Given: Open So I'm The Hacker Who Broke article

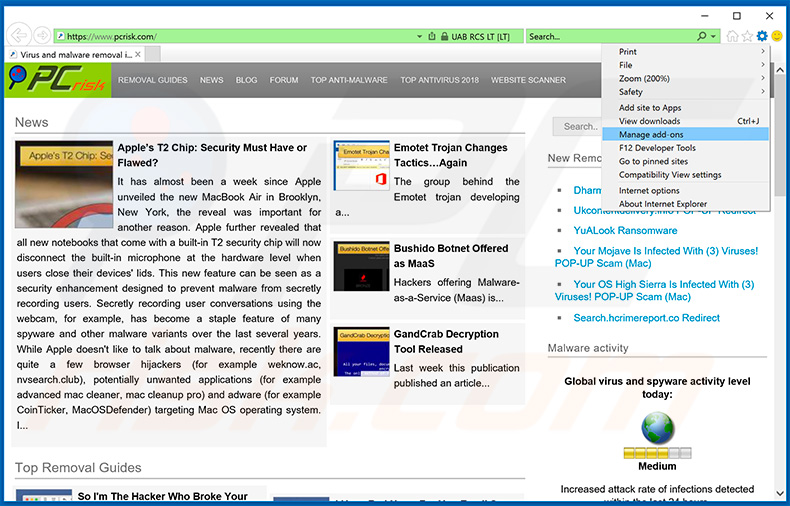Looking at the screenshot, I should [163, 496].
